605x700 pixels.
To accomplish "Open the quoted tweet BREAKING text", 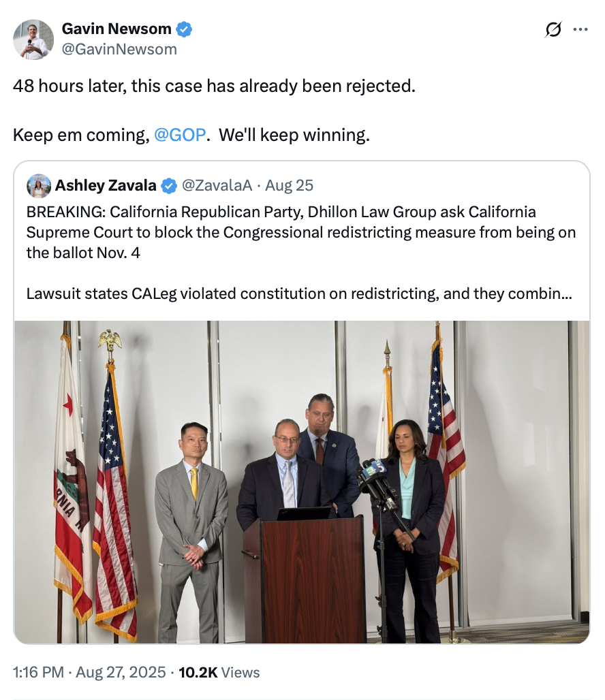I will (300, 232).
